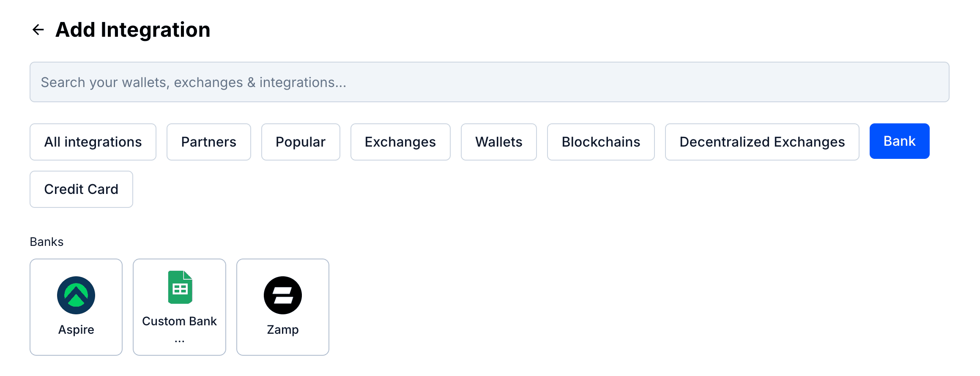Open the Exchanges category
The image size is (980, 376).
click(x=400, y=142)
